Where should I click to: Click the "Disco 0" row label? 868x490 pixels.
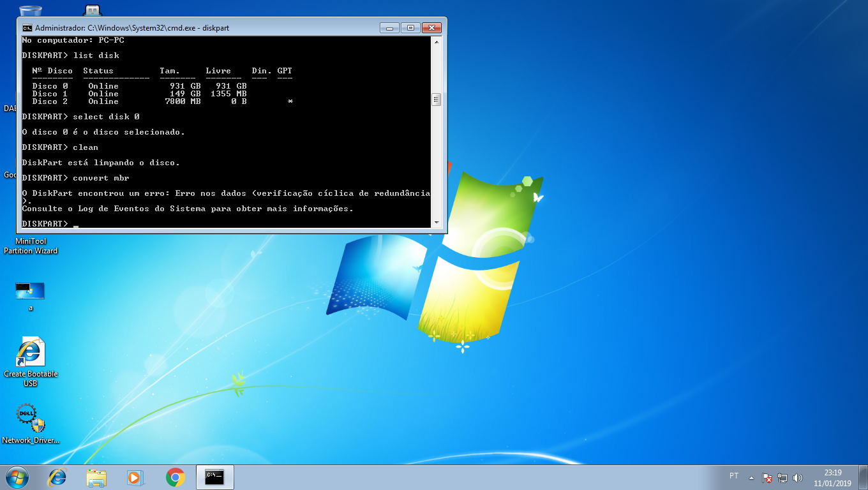50,86
